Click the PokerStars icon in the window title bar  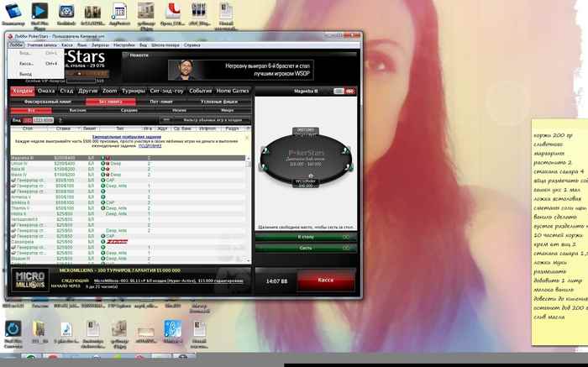coord(10,36)
